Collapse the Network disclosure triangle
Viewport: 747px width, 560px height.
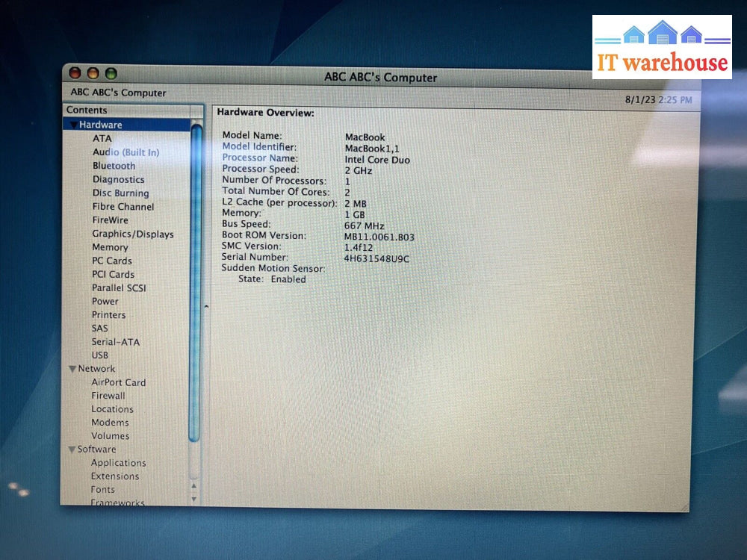[72, 369]
